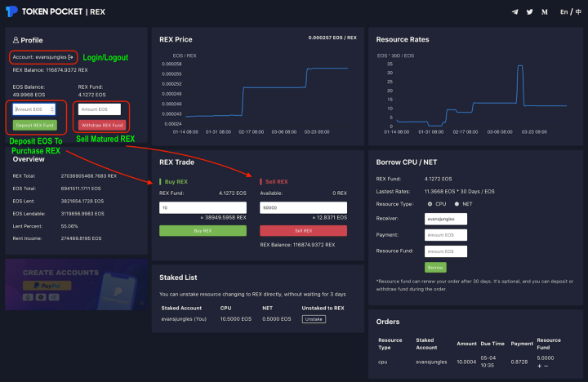
Task: Open the Twitter link in the header
Action: pos(529,12)
